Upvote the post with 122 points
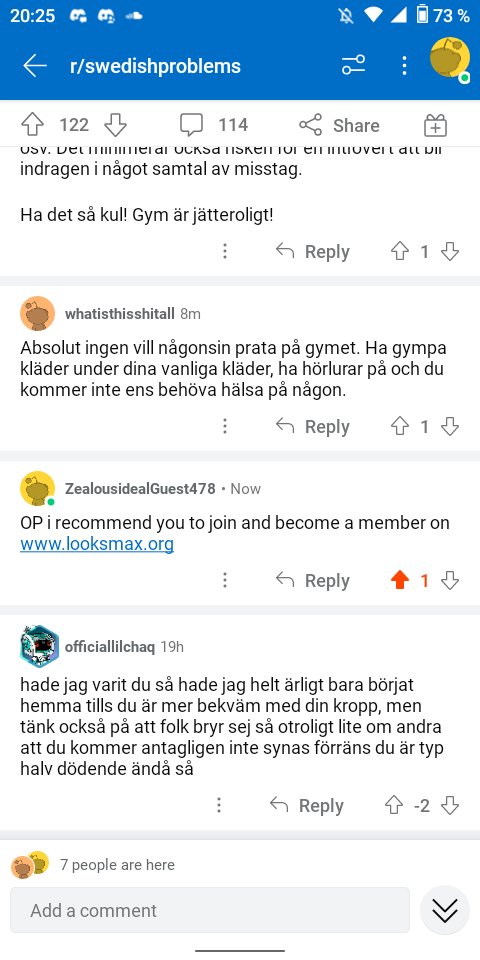480x960 pixels. coord(32,125)
